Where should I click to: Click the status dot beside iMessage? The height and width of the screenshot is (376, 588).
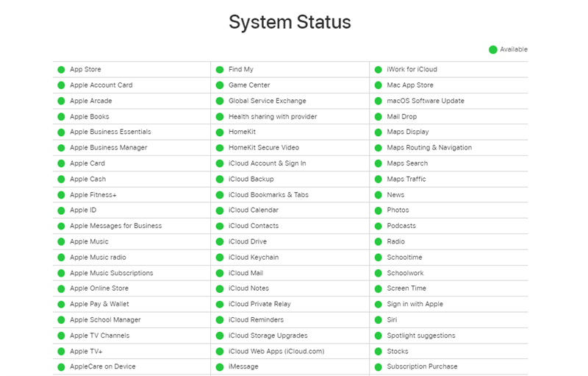point(220,367)
